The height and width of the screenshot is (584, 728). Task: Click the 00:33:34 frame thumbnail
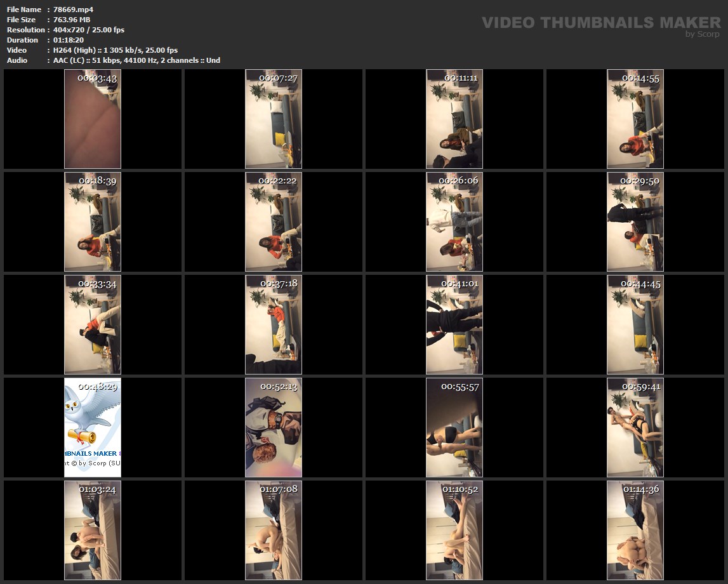click(93, 325)
